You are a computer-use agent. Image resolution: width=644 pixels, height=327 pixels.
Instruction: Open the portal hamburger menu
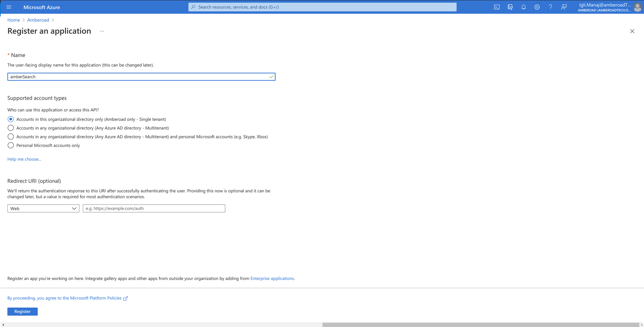point(9,7)
